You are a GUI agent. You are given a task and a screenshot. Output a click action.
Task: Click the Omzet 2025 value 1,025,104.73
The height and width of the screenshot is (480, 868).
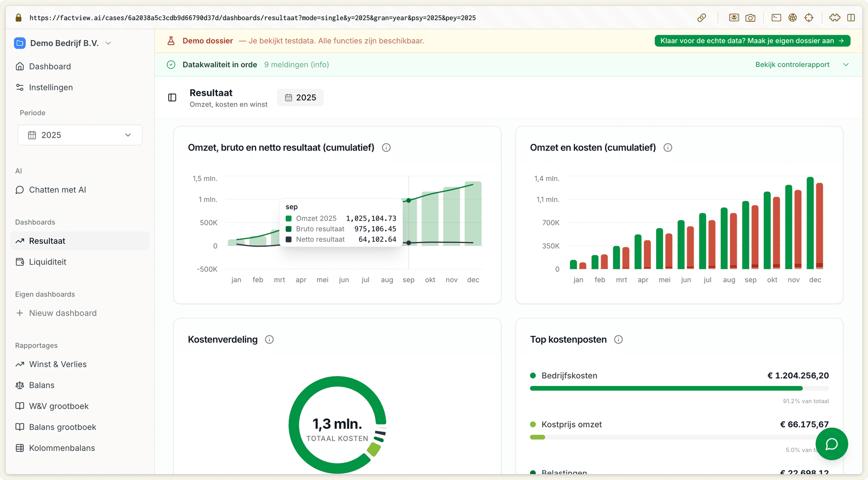(371, 218)
